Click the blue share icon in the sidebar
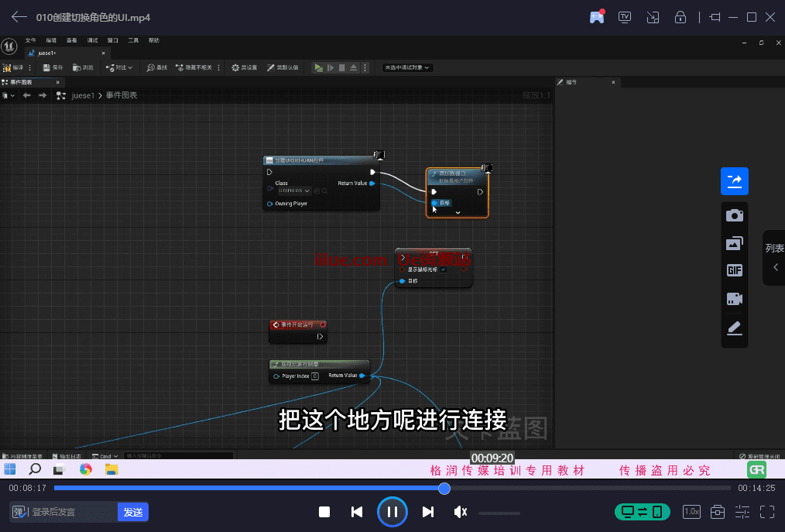Image resolution: width=785 pixels, height=532 pixels. click(x=734, y=180)
